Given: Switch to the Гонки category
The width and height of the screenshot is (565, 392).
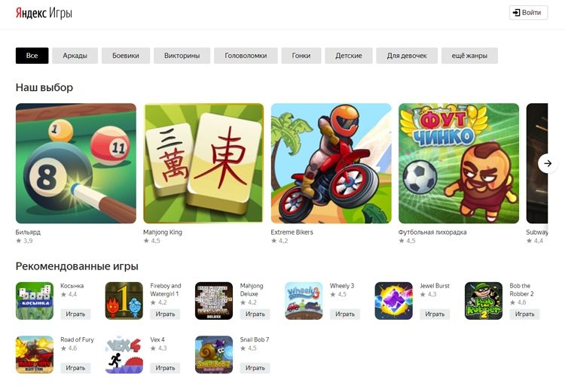Looking at the screenshot, I should coord(301,56).
